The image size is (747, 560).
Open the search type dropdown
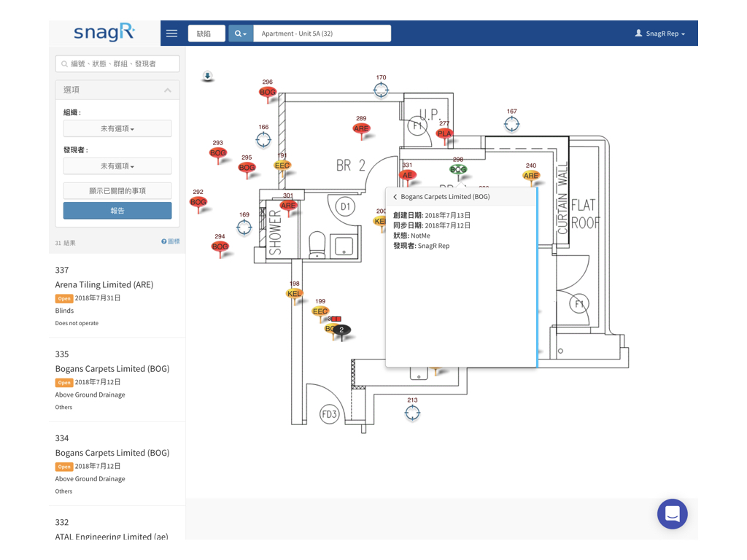click(241, 34)
